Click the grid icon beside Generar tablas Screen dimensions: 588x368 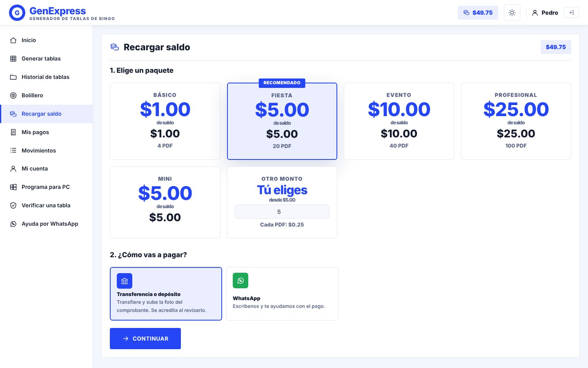[13, 58]
